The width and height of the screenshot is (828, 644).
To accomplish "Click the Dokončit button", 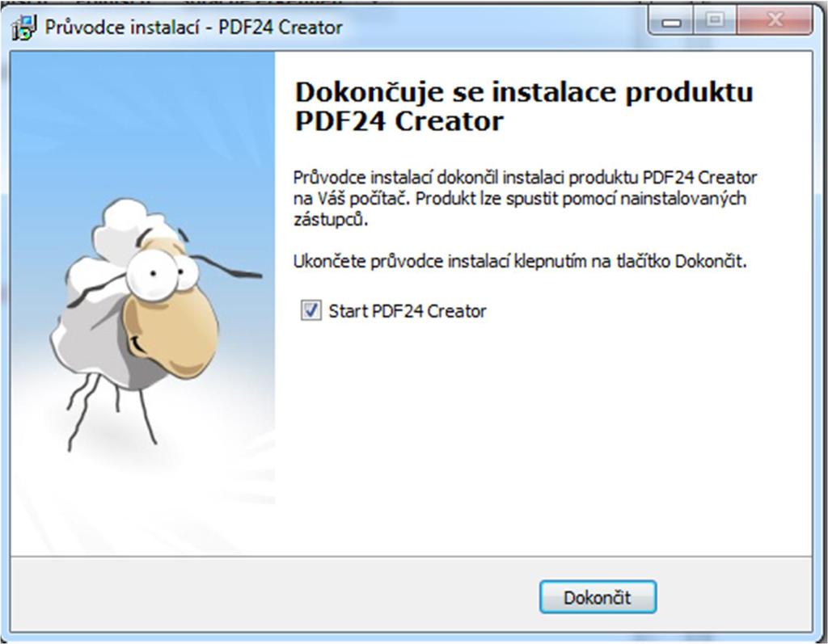I will pos(598,597).
